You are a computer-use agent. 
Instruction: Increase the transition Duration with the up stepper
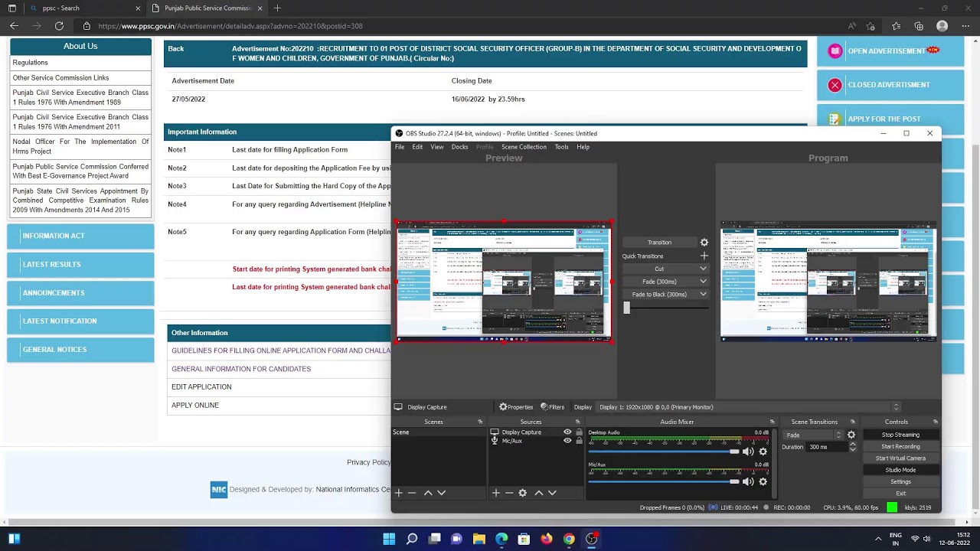[x=853, y=445]
